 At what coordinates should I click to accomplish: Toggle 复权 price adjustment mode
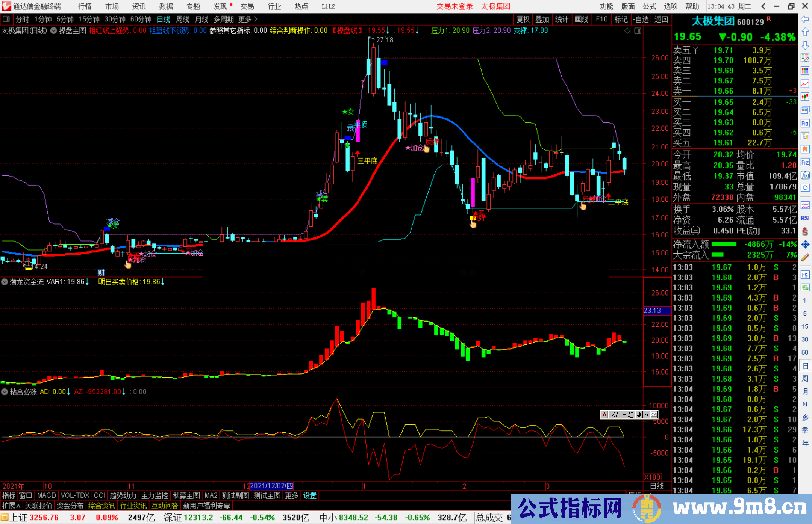coord(523,19)
